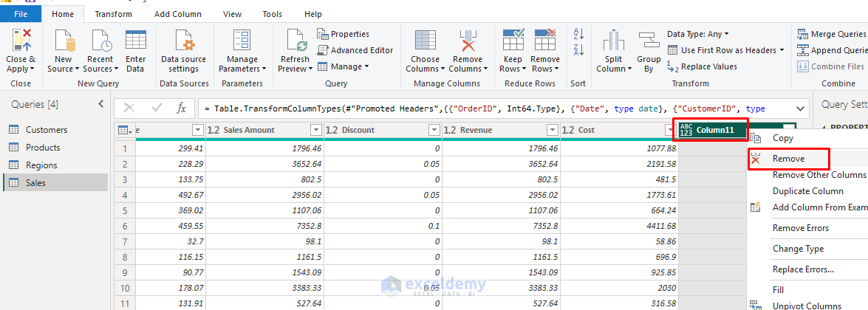The image size is (868, 310).
Task: Click the Cost cell 1077.88
Action: point(620,148)
